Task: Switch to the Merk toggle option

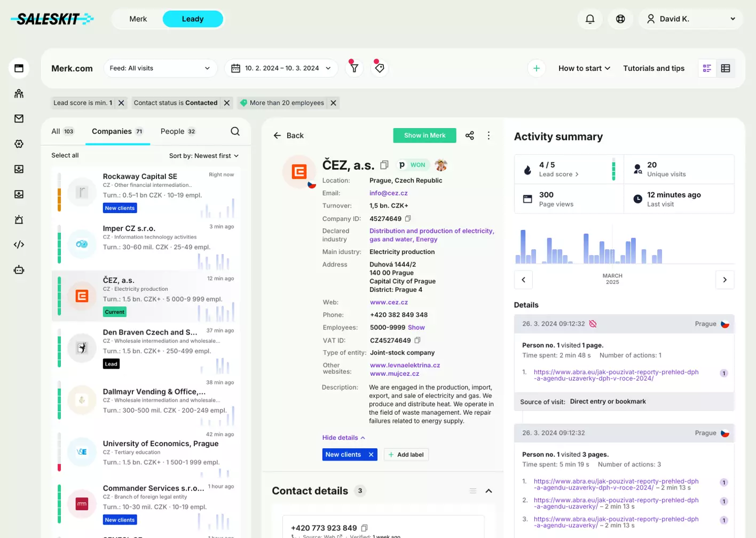Action: pyautogui.click(x=138, y=19)
